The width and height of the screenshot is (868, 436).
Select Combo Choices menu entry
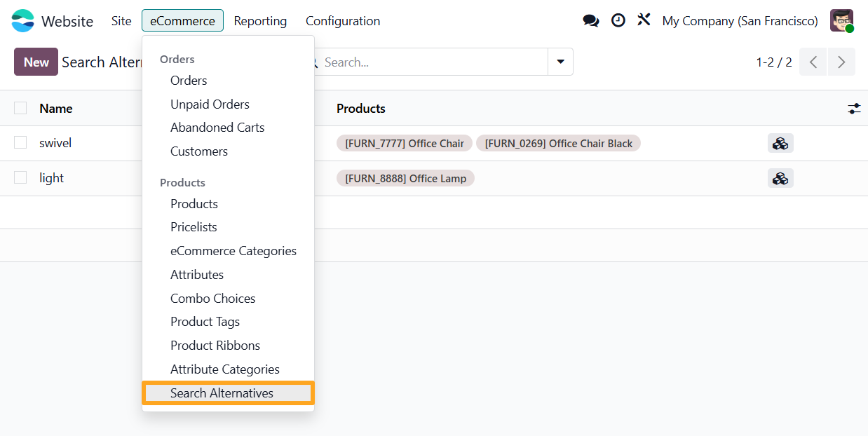point(212,299)
